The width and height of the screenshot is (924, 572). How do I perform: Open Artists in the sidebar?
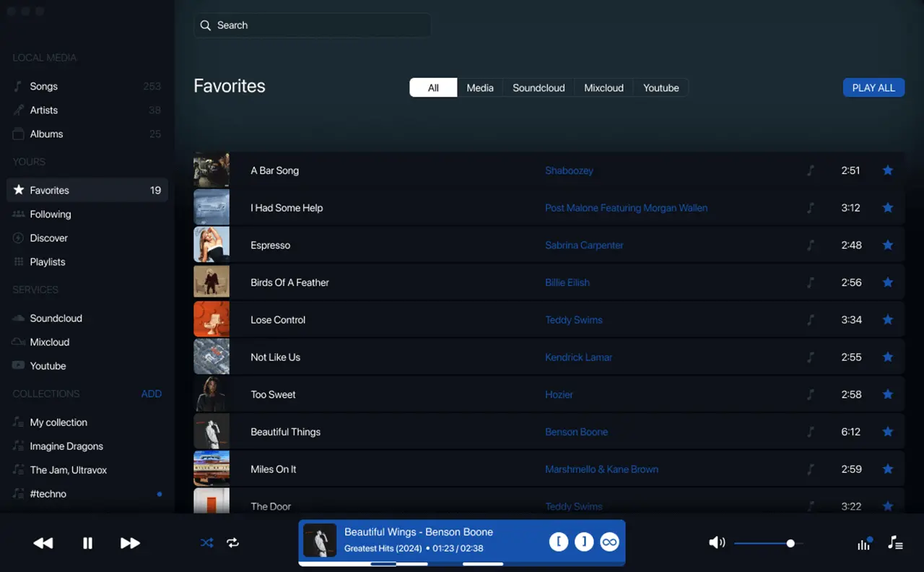coord(87,110)
